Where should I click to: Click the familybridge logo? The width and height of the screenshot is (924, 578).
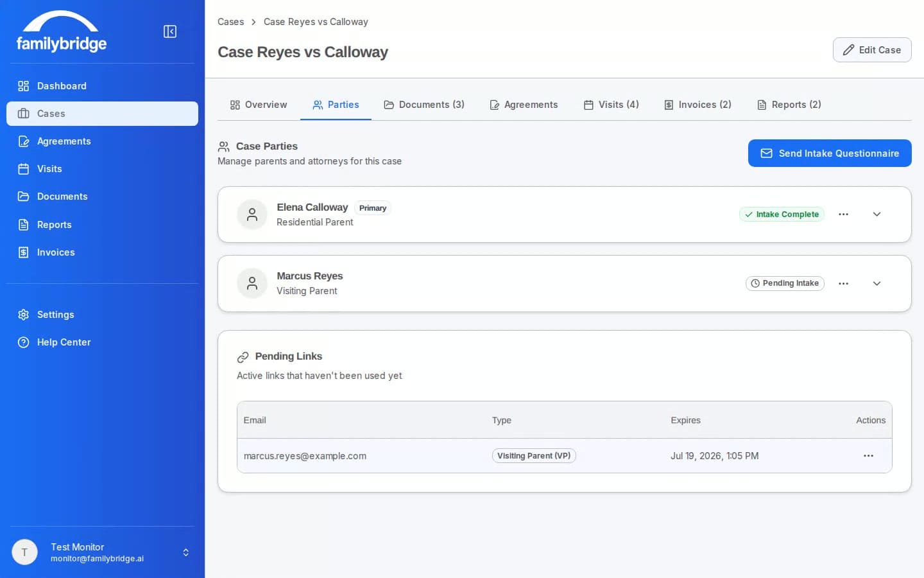click(x=62, y=31)
